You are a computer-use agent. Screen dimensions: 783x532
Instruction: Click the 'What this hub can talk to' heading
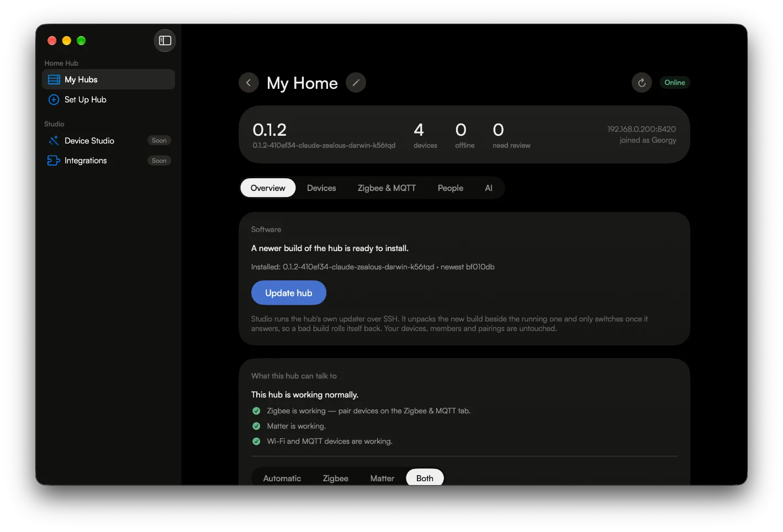tap(294, 376)
